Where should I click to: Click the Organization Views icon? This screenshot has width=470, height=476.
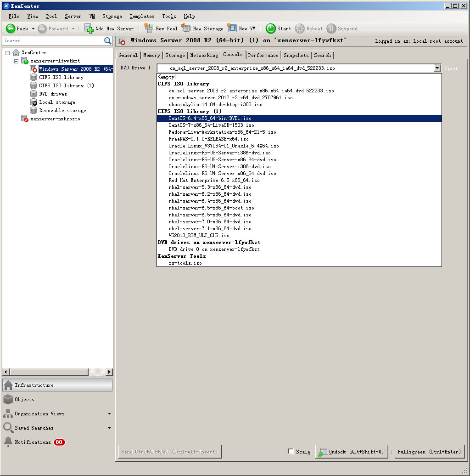8,414
